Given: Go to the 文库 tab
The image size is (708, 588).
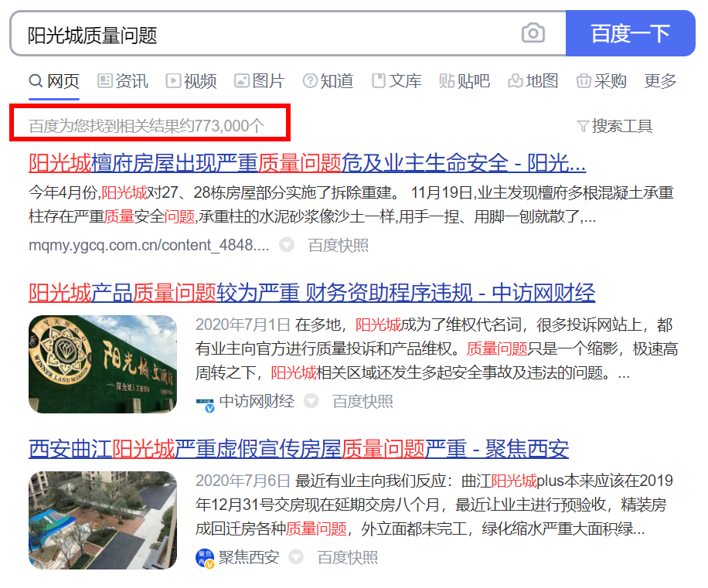Looking at the screenshot, I should (397, 81).
